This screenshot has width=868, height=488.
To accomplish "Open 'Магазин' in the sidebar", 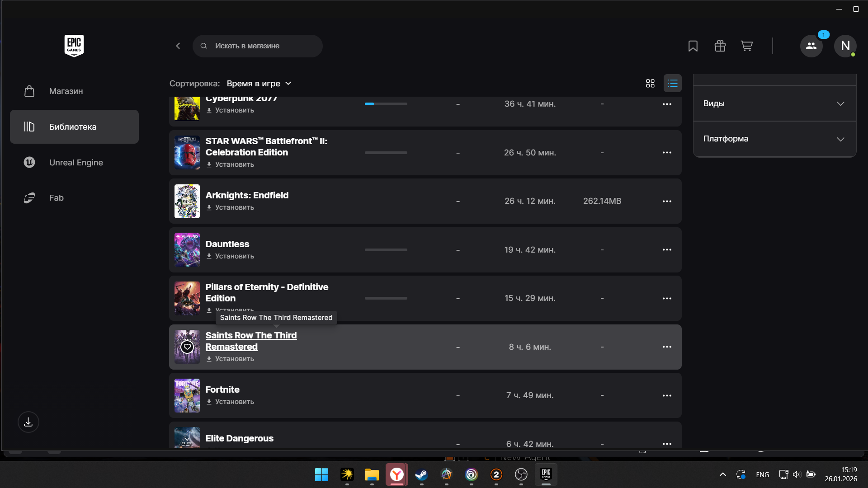I will tap(66, 91).
